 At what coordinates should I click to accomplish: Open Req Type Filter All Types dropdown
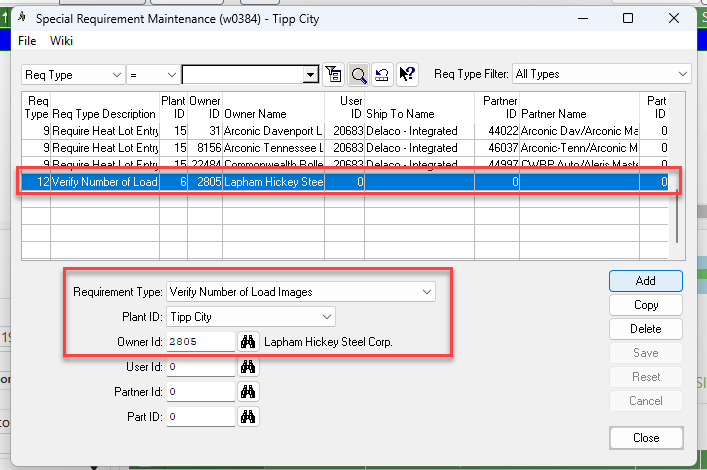pos(601,74)
